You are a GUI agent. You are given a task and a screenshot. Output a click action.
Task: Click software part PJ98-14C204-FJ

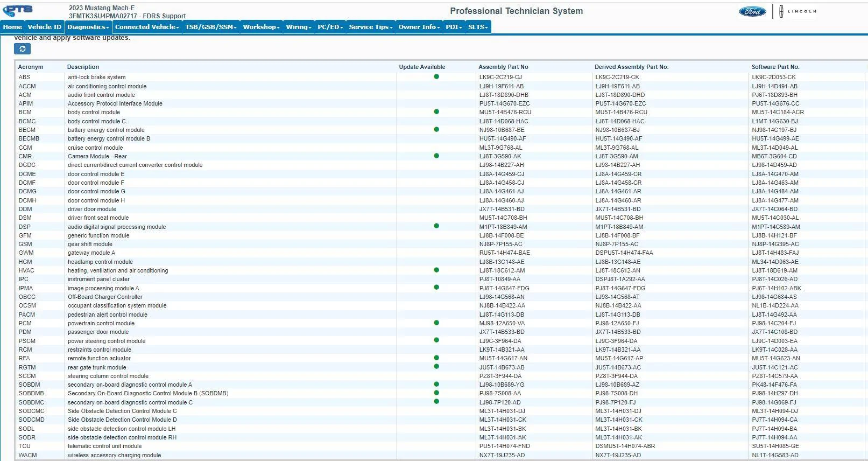tap(774, 324)
